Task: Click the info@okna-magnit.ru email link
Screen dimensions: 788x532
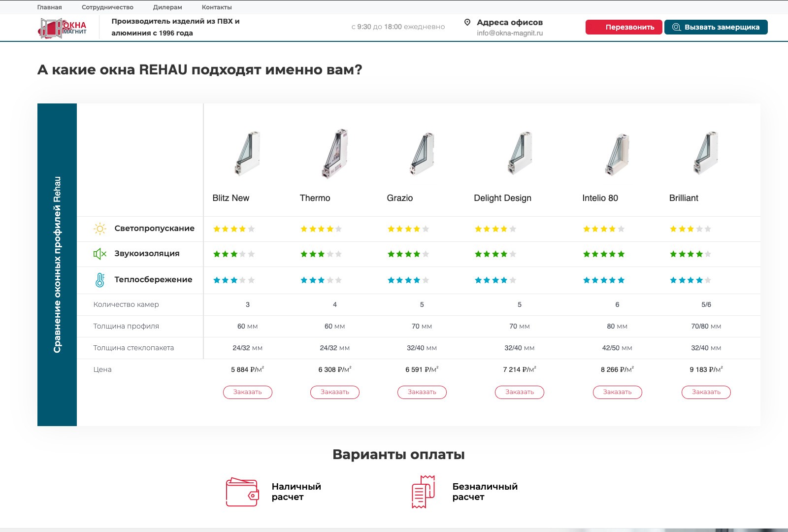Action: pyautogui.click(x=510, y=33)
